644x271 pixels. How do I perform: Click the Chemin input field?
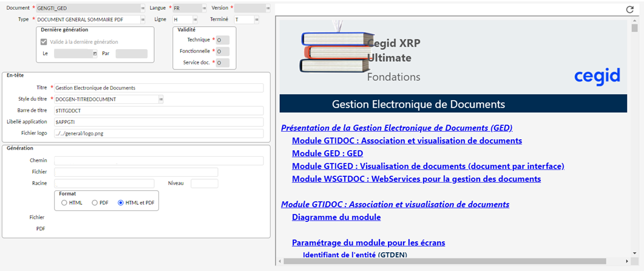158,160
